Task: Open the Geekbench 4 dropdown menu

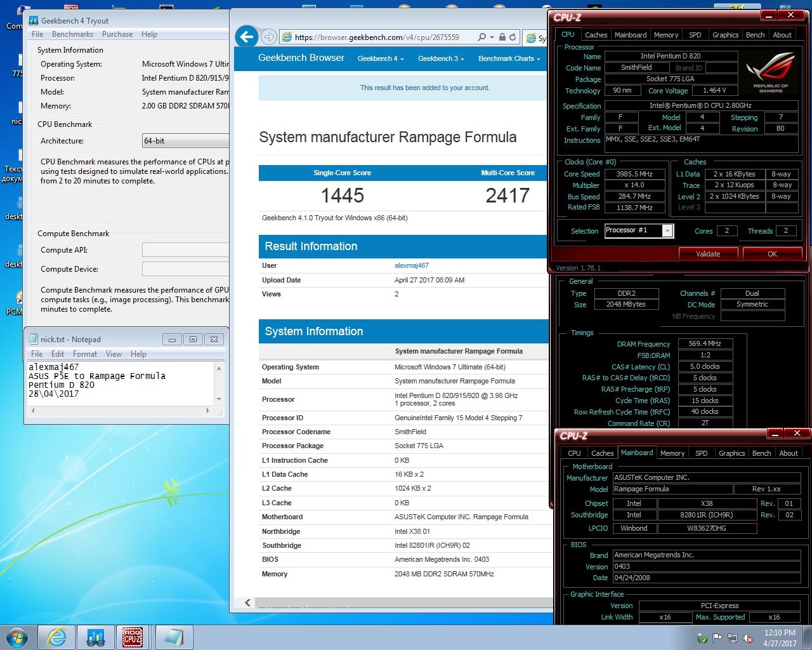Action: coord(380,58)
